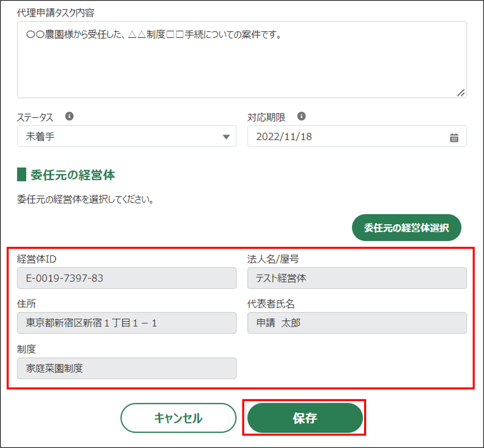Click the info icon next to ステータス

(69, 116)
